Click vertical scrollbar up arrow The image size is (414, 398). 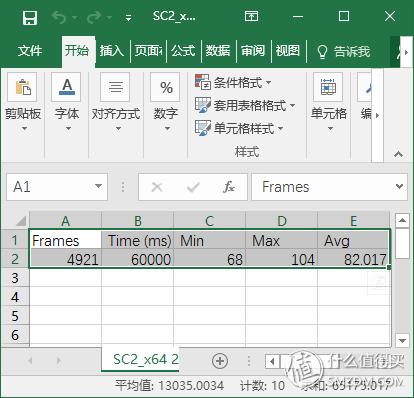coord(402,220)
